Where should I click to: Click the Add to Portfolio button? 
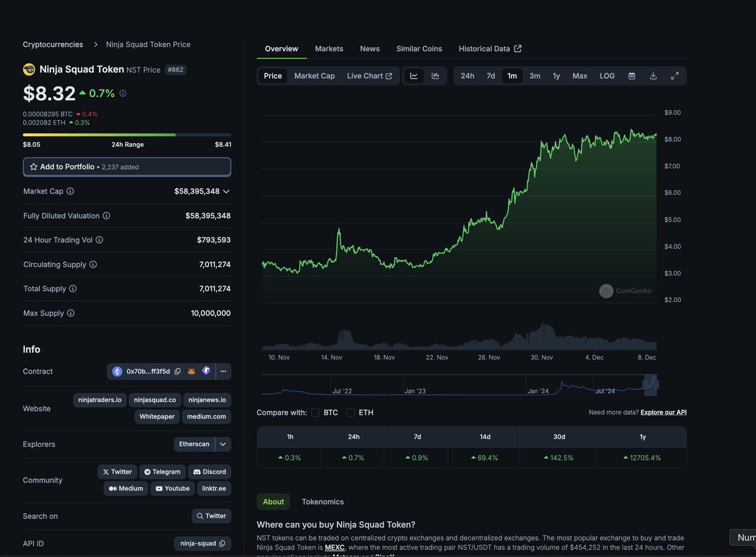point(127,167)
